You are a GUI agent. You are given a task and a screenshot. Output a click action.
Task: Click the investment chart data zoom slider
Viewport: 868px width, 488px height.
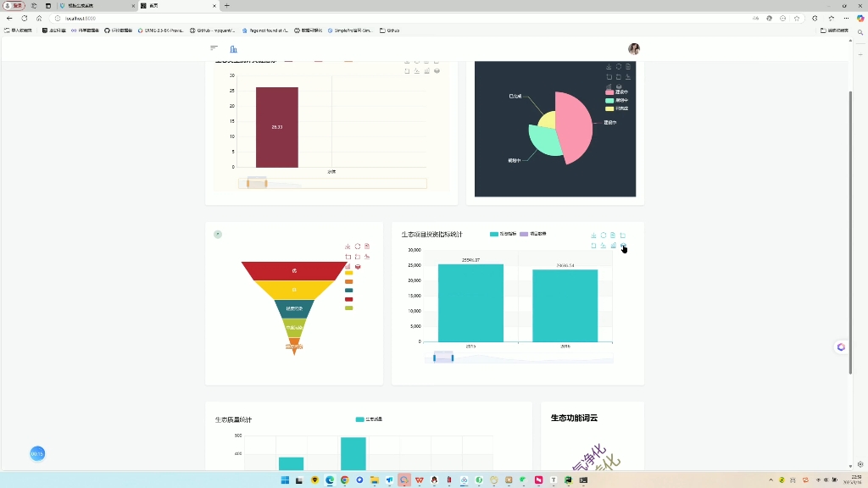(x=519, y=358)
